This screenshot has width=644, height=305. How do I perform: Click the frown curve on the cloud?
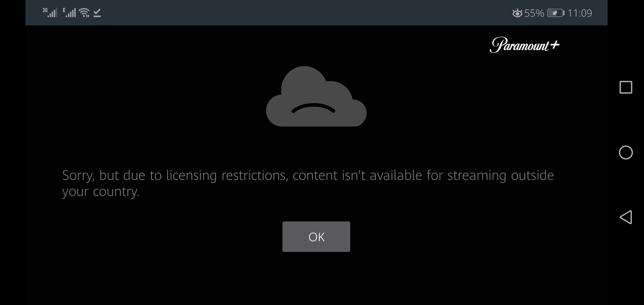tap(313, 108)
